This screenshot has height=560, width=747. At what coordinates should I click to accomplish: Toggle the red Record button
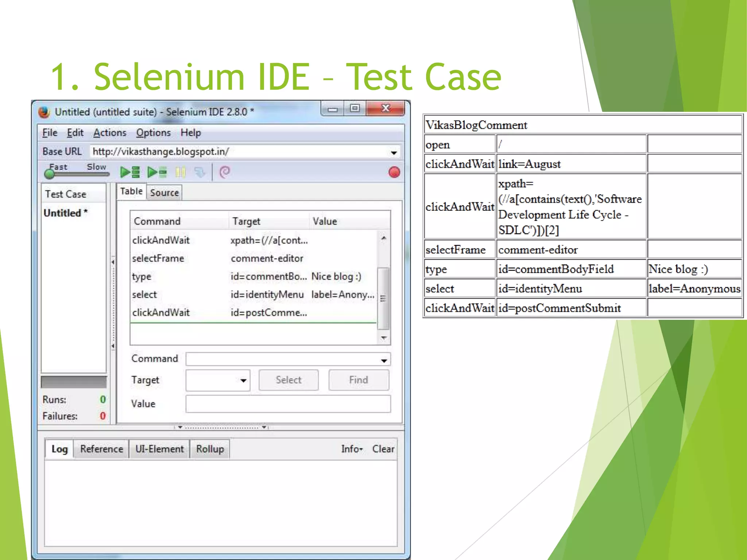[394, 172]
